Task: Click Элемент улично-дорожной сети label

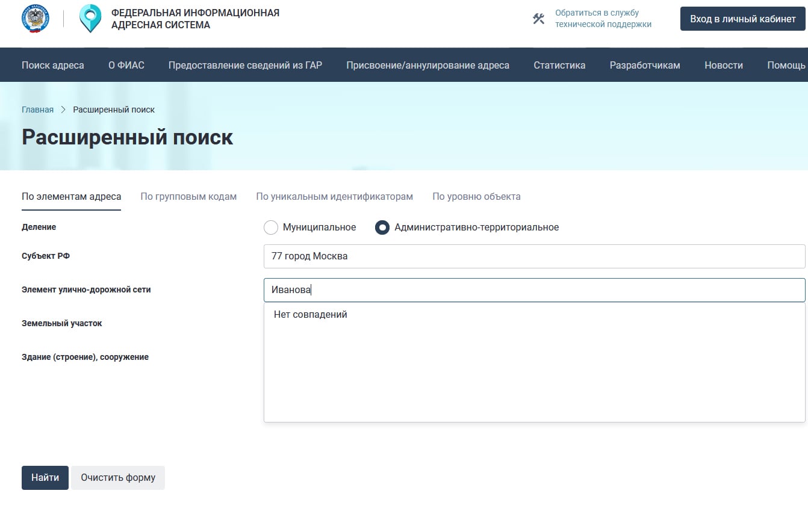Action: (86, 290)
